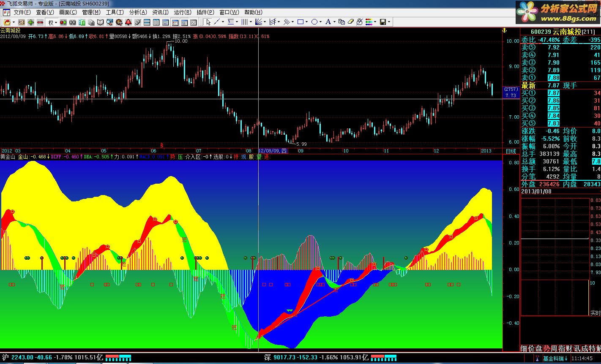Expand the text tool dropdown arrow
The image size is (601, 364).
pos(334,22)
